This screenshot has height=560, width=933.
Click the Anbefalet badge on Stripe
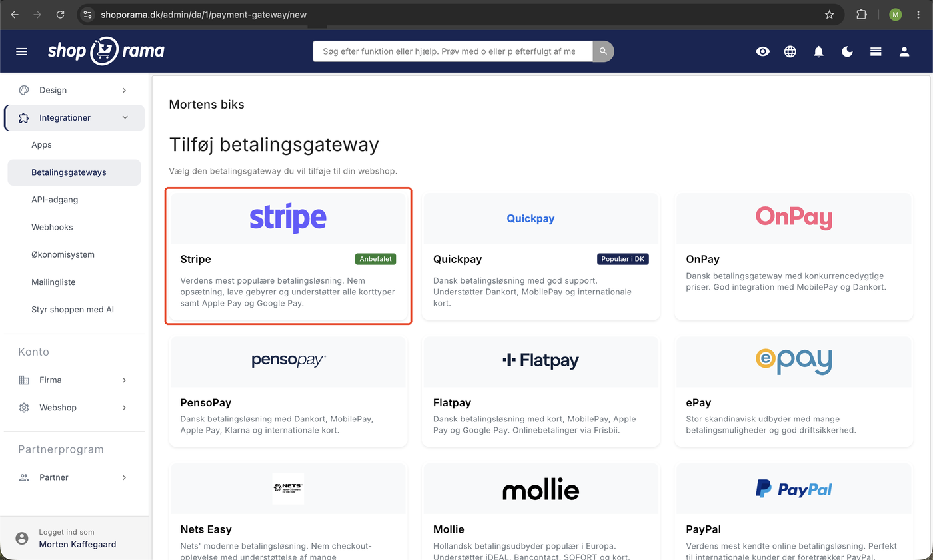point(376,259)
